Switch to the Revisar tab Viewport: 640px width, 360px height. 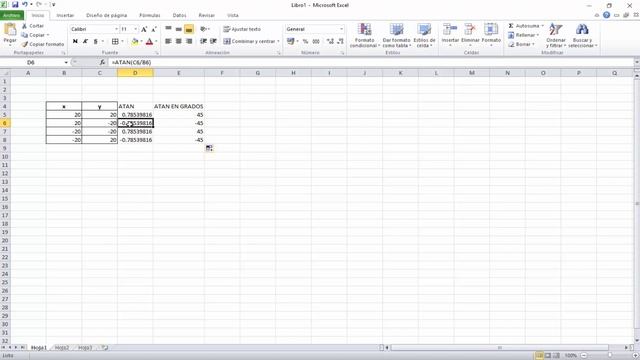click(x=207, y=15)
